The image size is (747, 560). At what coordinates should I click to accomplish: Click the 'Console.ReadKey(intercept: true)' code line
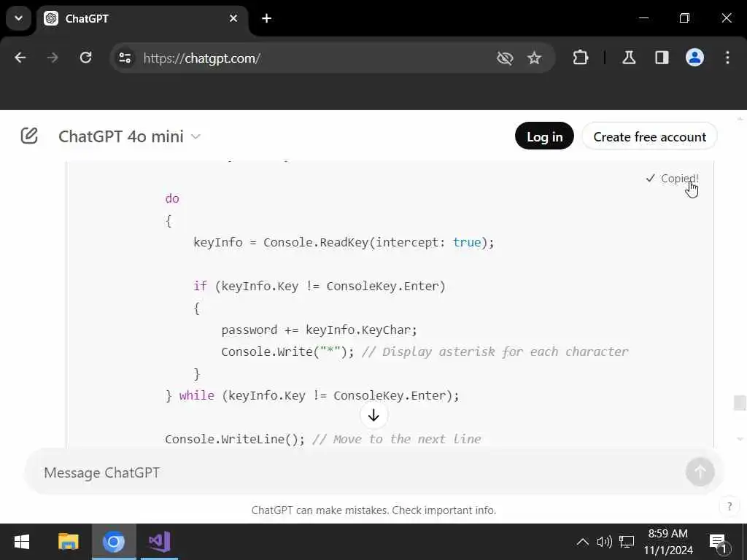click(x=344, y=242)
